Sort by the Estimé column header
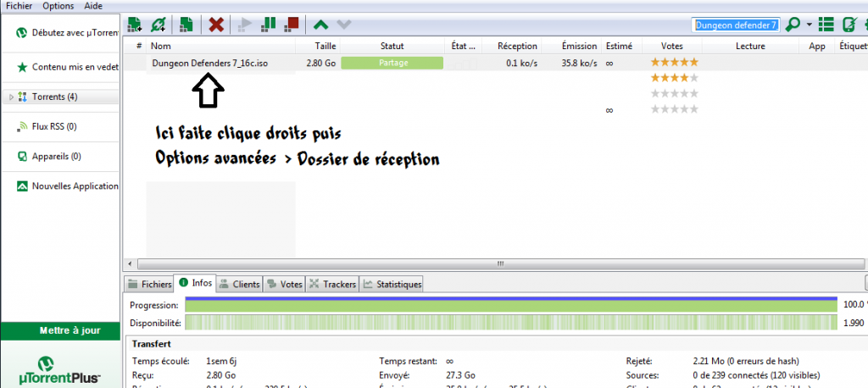The height and width of the screenshot is (388, 868). click(x=621, y=46)
